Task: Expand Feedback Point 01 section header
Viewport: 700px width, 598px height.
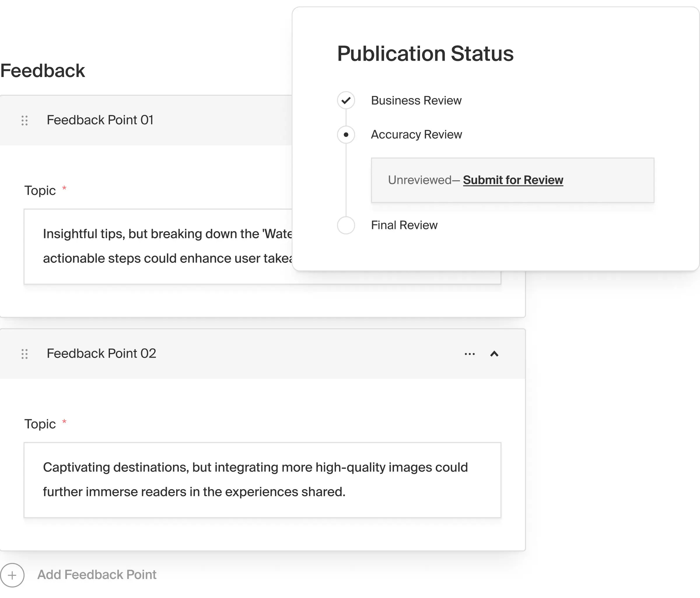Action: (x=101, y=120)
